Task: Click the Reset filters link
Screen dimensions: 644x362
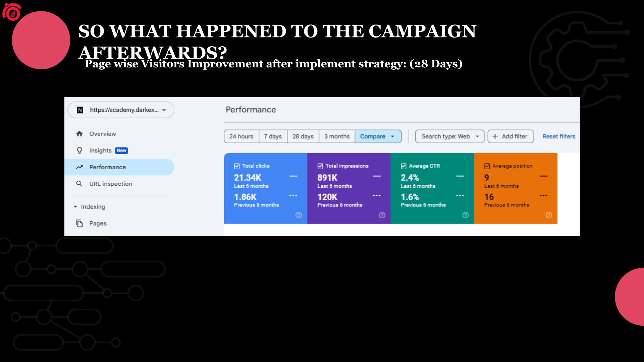Action: tap(559, 136)
